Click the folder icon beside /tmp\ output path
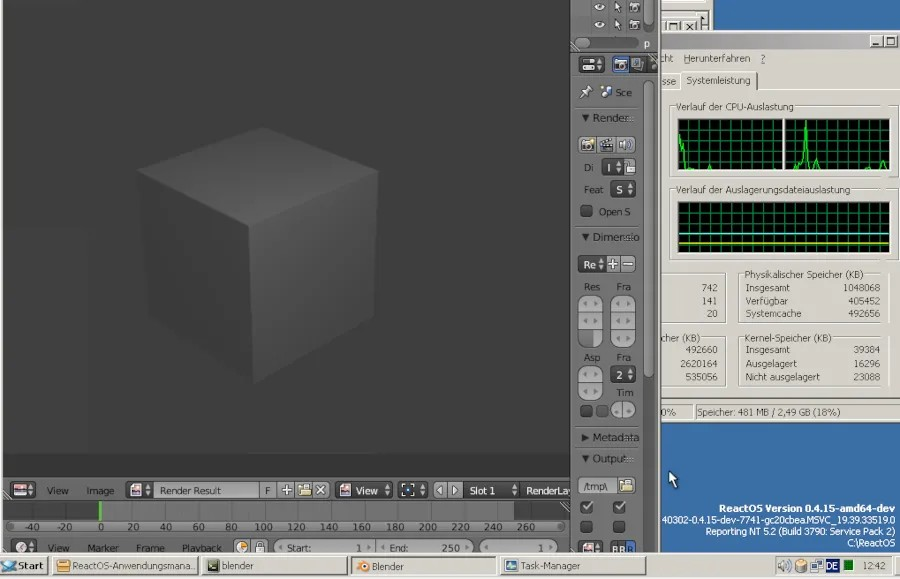The image size is (900, 579). (x=626, y=485)
